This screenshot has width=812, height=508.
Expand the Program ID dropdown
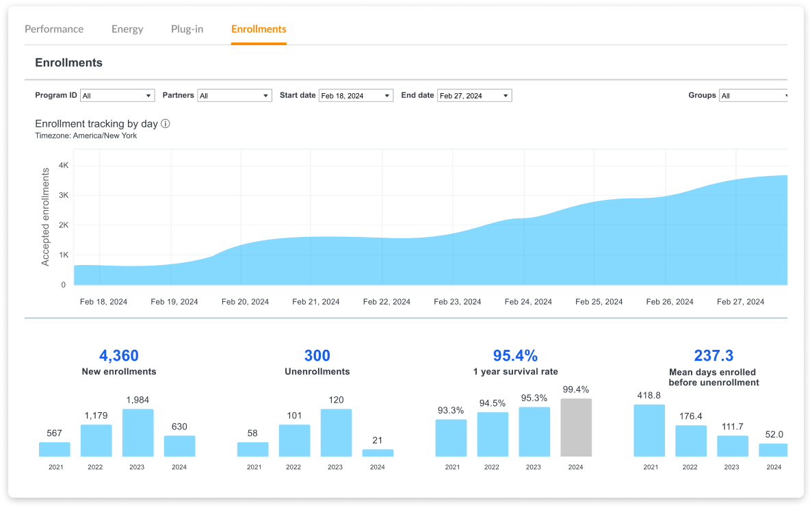[x=117, y=96]
